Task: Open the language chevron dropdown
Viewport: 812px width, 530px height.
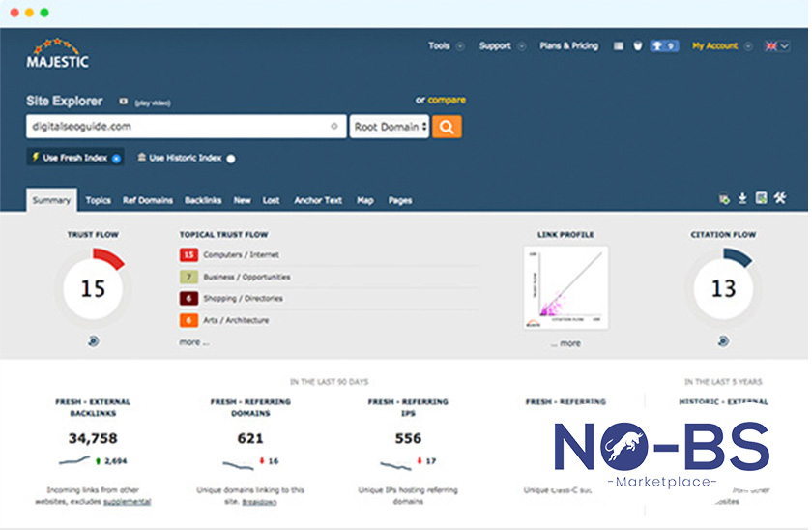Action: point(785,46)
